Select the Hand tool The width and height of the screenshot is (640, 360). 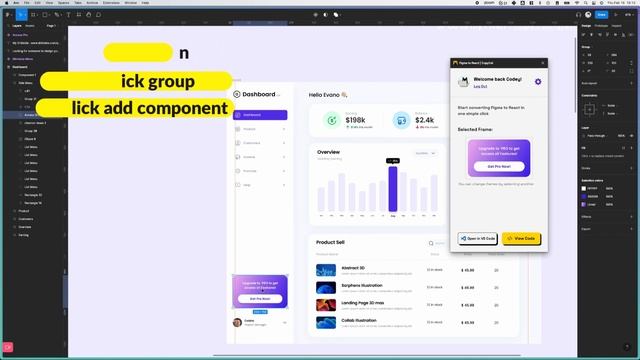point(89,15)
